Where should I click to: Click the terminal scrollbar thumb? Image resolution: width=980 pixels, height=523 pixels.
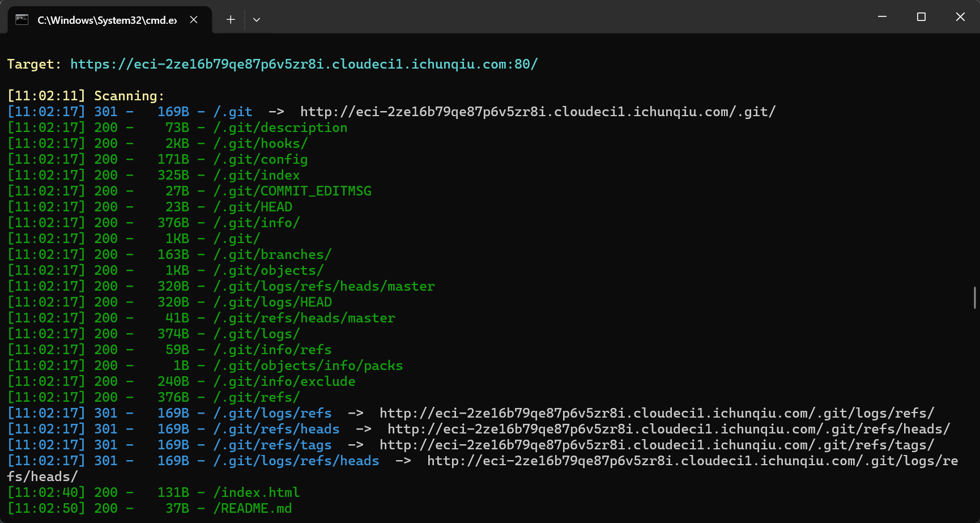pos(975,297)
